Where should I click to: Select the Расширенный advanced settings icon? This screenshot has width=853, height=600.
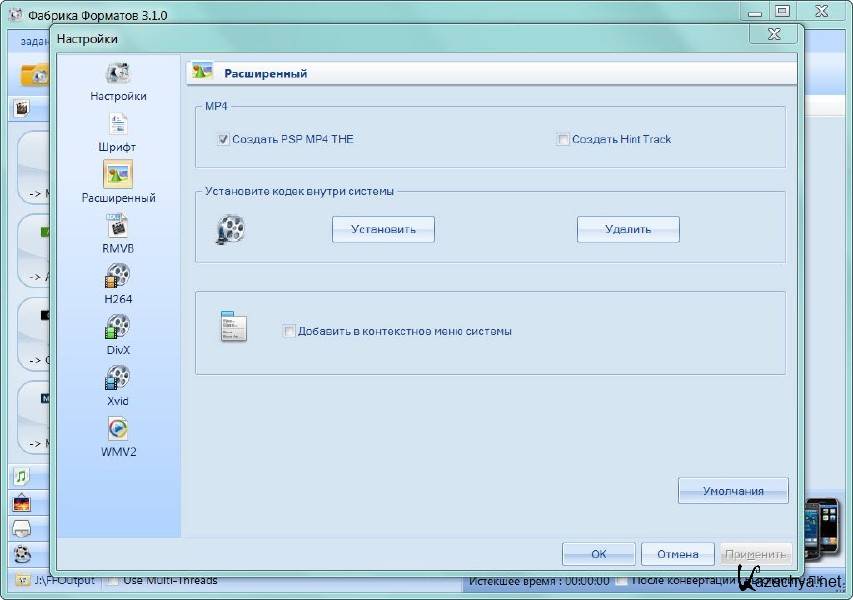pyautogui.click(x=118, y=175)
